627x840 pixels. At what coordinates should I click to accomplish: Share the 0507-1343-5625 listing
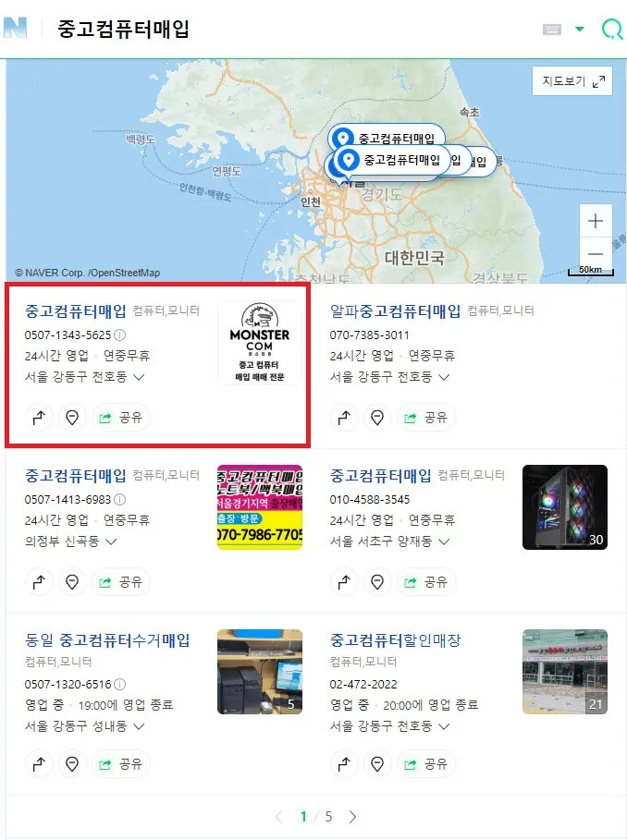(x=121, y=417)
